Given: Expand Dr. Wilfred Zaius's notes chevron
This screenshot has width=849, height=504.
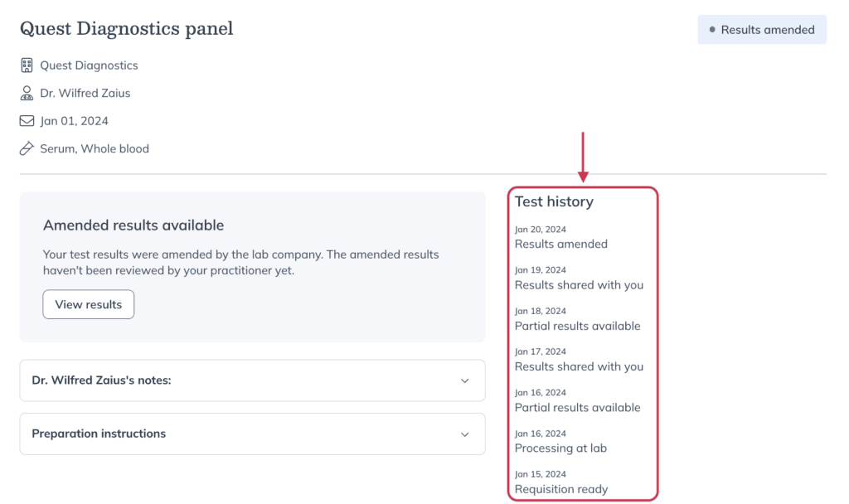Looking at the screenshot, I should (464, 380).
